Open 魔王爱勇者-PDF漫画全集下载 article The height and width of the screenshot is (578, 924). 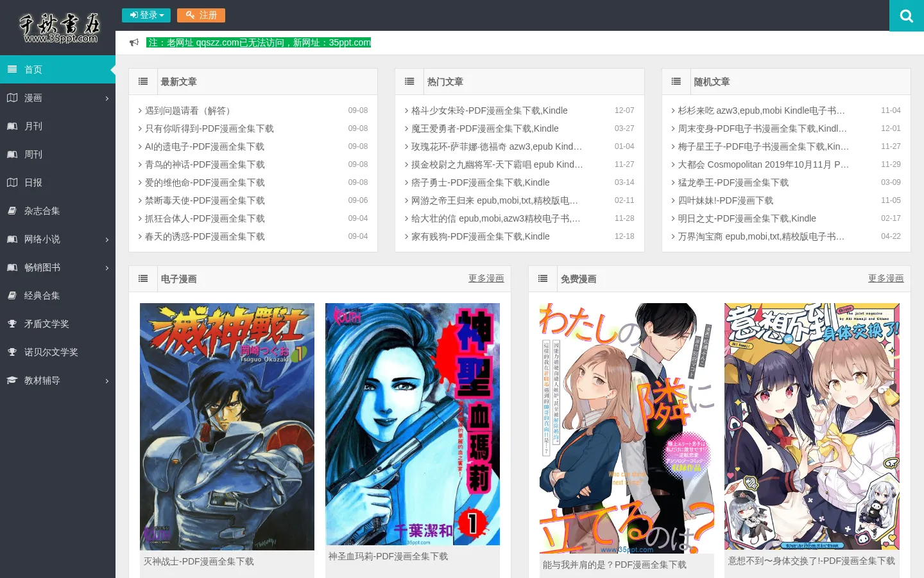click(x=484, y=128)
